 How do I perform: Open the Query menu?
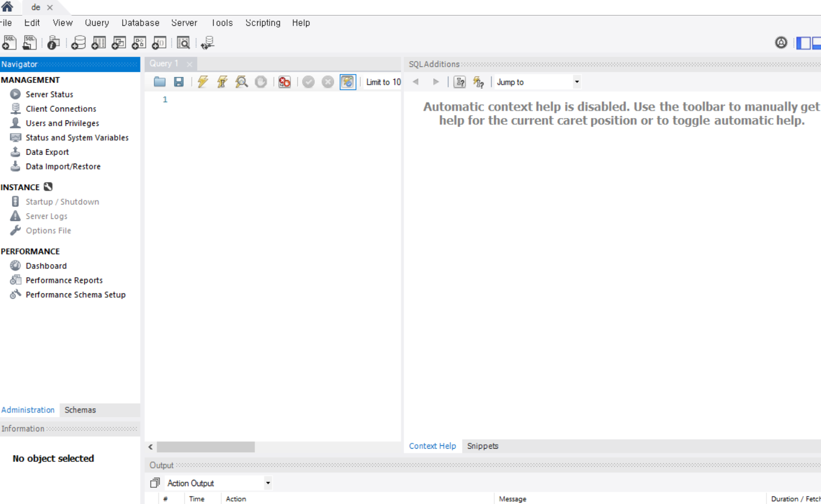[x=97, y=23]
